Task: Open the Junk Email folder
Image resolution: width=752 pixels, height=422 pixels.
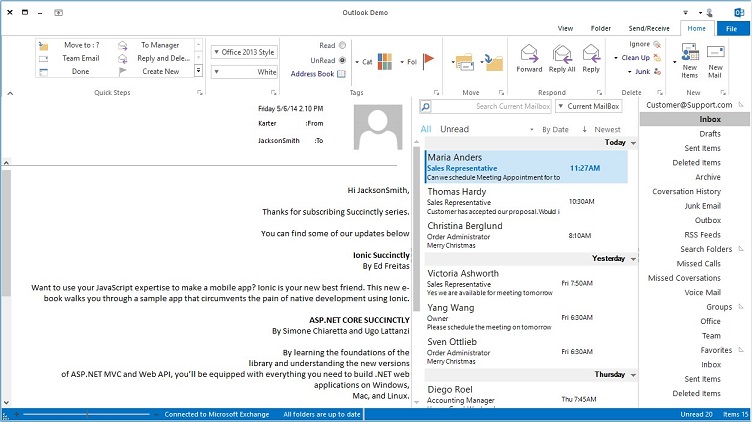Action: 702,206
